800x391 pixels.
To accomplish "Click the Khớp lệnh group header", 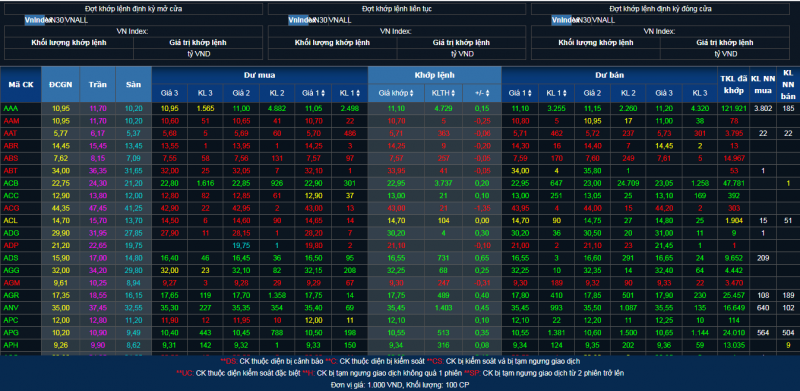I will click(435, 75).
